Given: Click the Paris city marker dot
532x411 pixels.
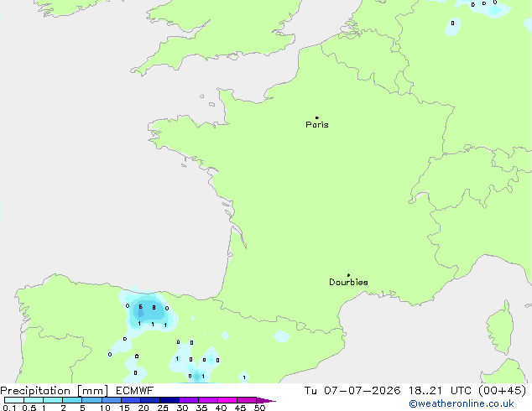Looking at the screenshot, I should point(317,117).
